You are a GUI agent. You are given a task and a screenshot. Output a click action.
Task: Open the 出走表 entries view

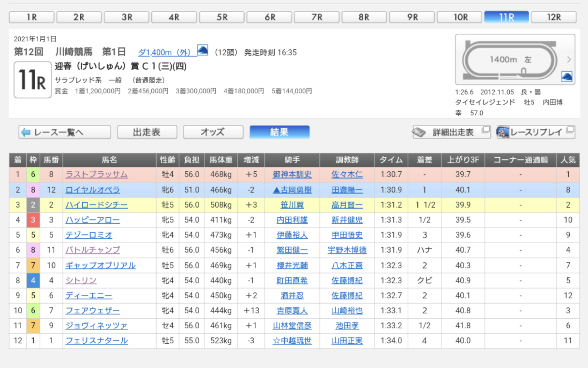click(147, 132)
